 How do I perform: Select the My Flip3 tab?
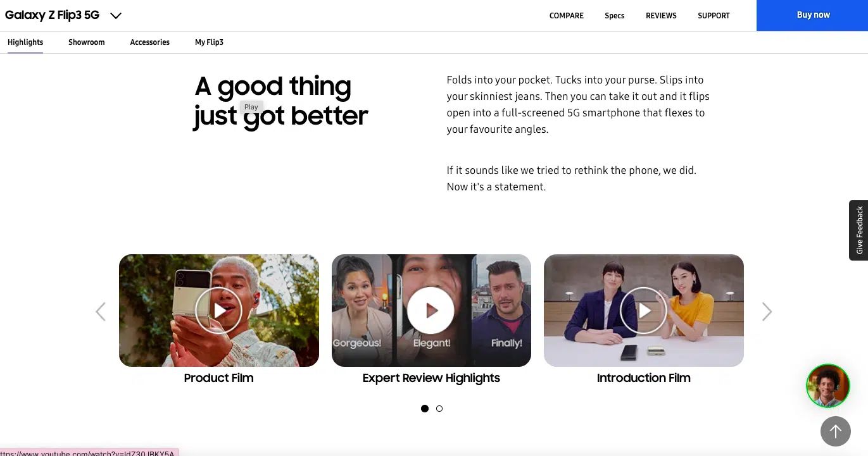point(209,42)
